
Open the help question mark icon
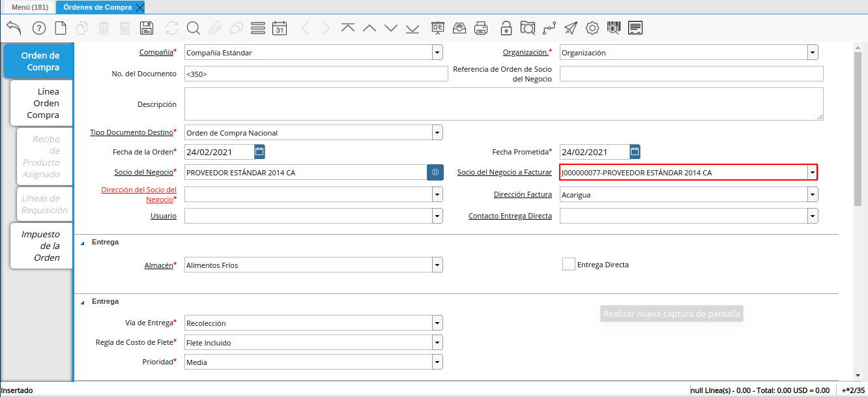point(39,28)
